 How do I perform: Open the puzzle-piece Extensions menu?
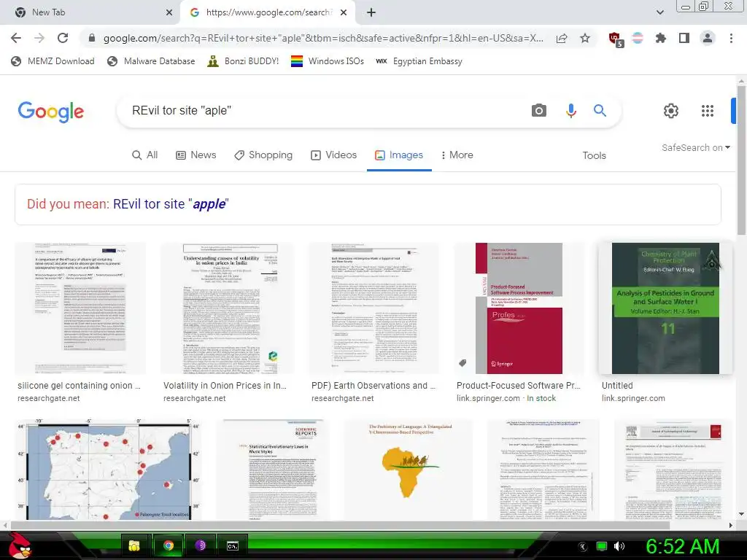click(661, 38)
